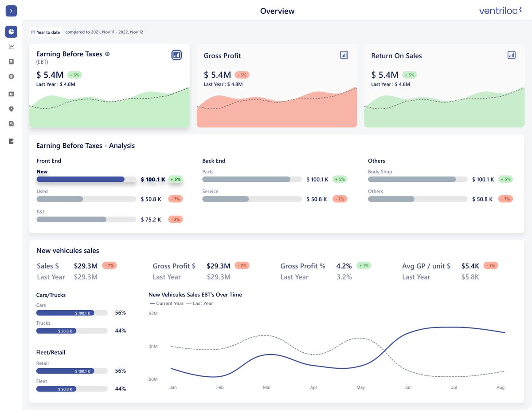Click the Mar label on chart axis
Viewport: 532px width, 410px height.
(266, 387)
